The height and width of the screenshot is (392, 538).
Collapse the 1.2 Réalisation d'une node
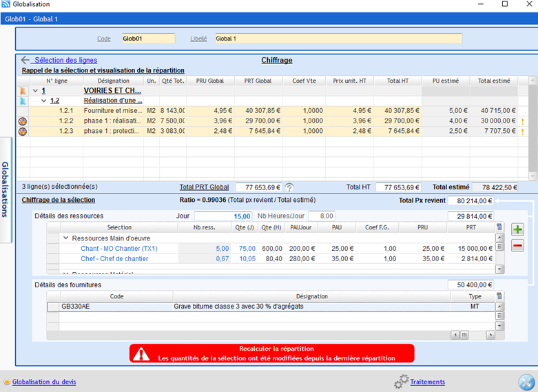click(x=43, y=101)
